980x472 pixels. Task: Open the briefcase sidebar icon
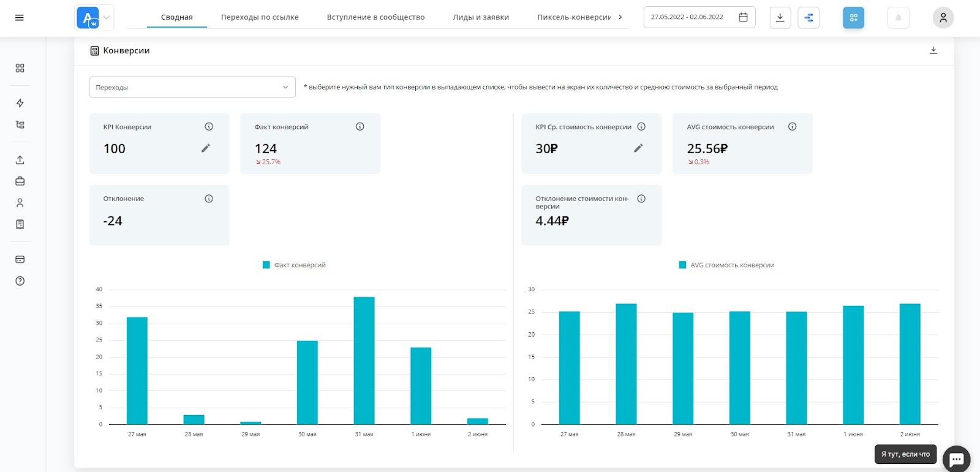click(20, 181)
